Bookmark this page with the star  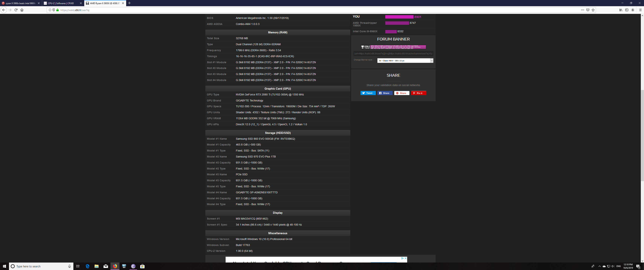point(593,10)
